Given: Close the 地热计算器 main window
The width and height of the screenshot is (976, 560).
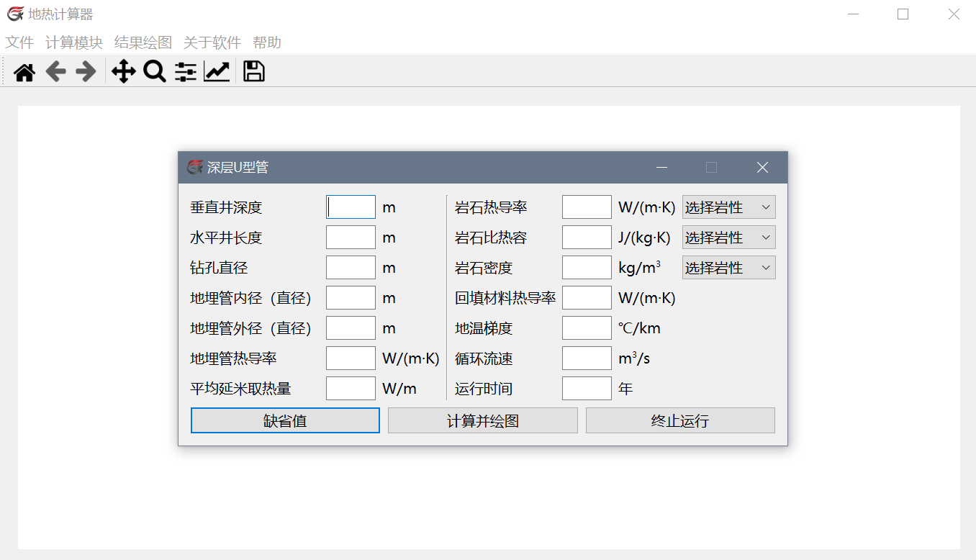Looking at the screenshot, I should coord(953,14).
